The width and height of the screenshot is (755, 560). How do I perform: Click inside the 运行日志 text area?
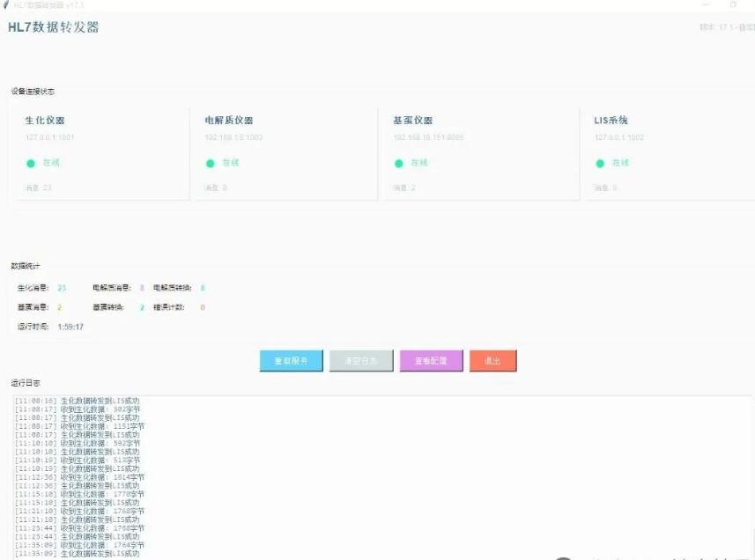[379, 475]
